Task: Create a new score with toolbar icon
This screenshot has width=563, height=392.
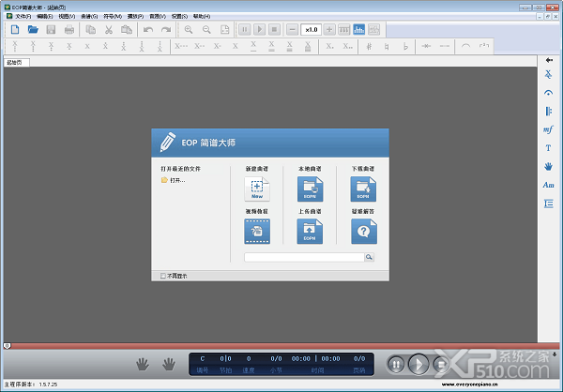Action: tap(15, 29)
